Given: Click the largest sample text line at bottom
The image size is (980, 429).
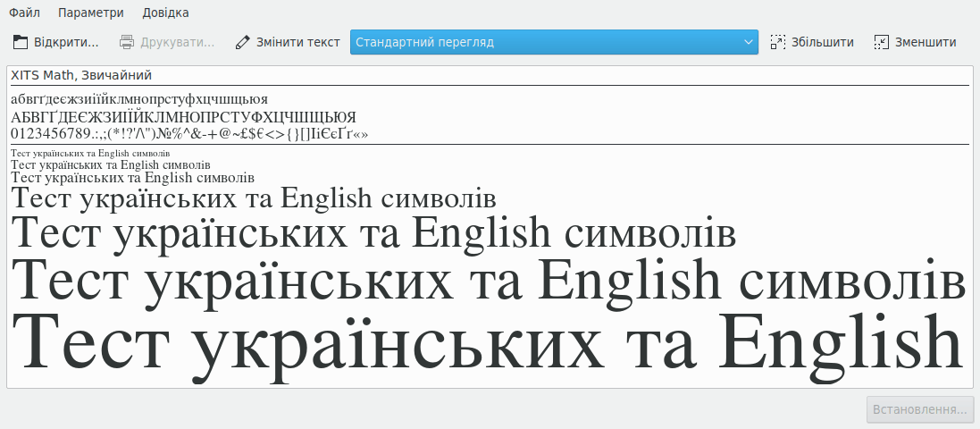Looking at the screenshot, I should [x=487, y=344].
